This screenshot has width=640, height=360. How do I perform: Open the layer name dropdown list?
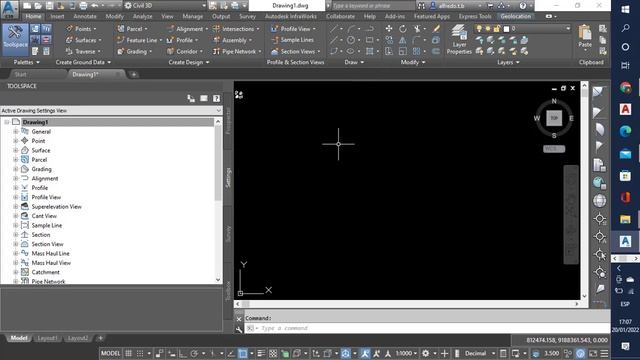point(568,29)
